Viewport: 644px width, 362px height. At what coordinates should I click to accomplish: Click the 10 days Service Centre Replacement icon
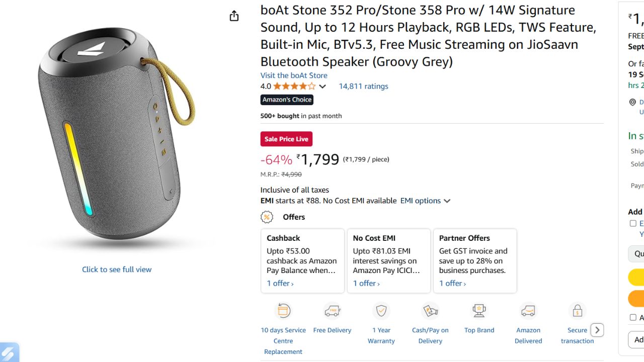tap(283, 311)
